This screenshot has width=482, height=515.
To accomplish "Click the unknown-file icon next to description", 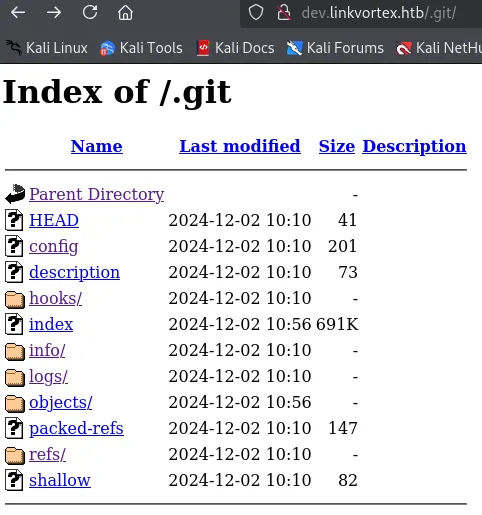I will point(14,272).
